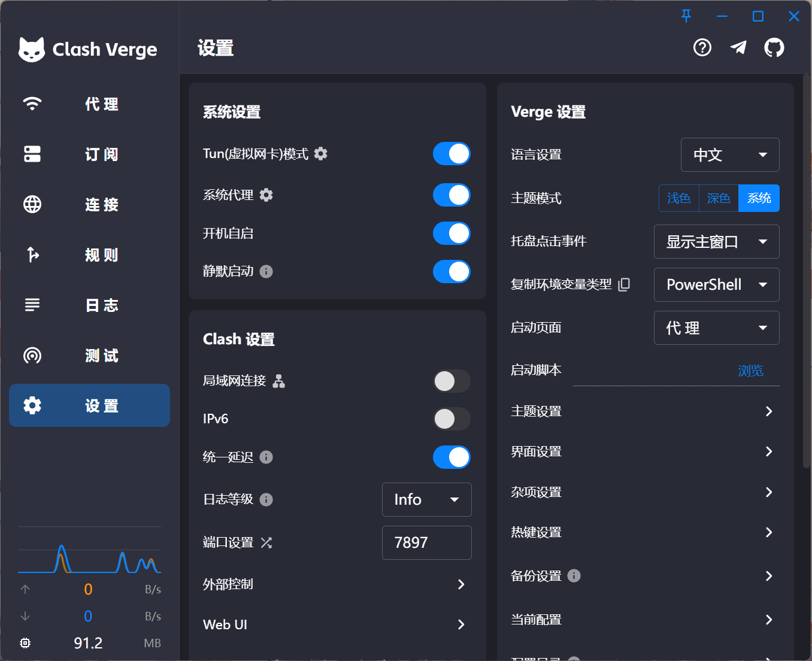Image resolution: width=812 pixels, height=661 pixels.
Task: Click the Clash Verge cat logo
Action: coord(32,49)
